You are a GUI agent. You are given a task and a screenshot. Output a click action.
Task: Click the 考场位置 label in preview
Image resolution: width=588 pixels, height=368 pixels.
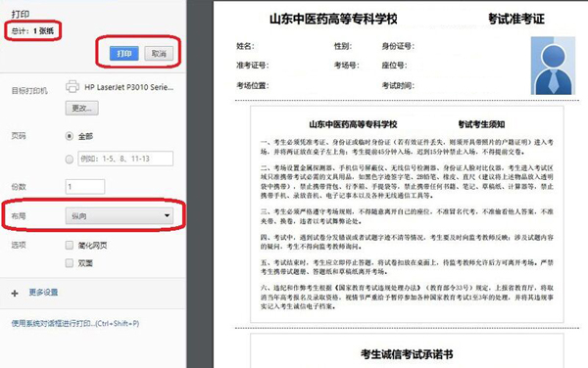click(x=253, y=86)
